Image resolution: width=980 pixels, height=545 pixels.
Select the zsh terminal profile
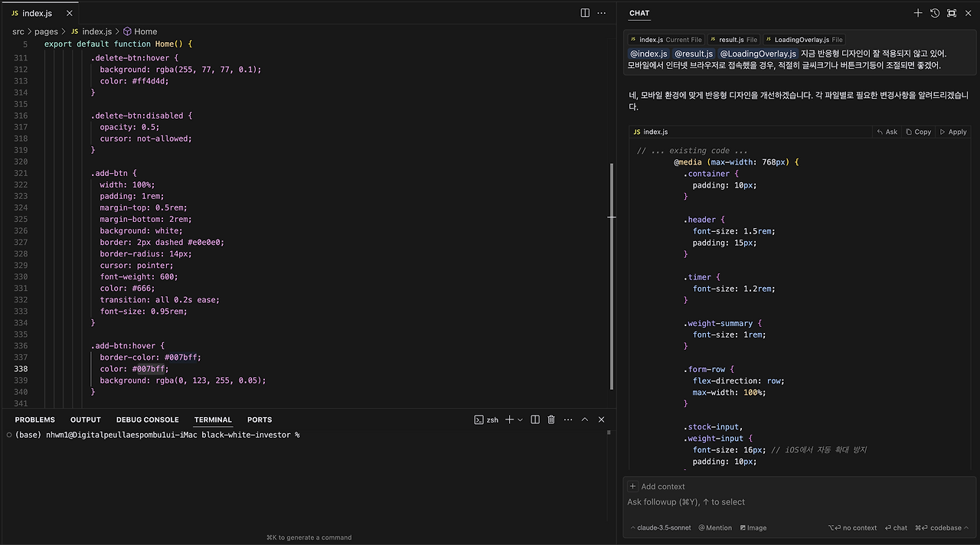tap(486, 419)
